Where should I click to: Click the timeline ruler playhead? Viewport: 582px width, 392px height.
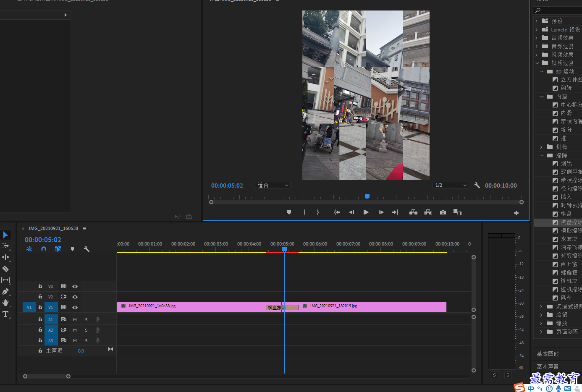(x=284, y=249)
